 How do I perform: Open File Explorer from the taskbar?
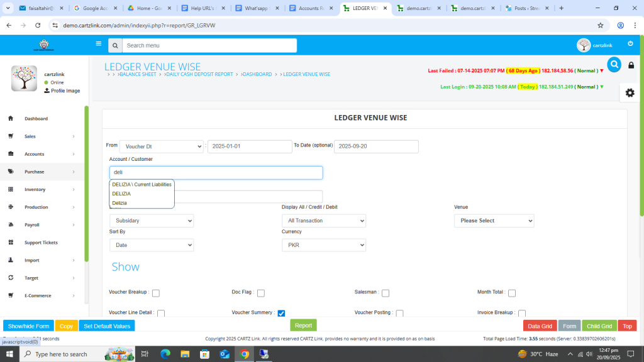point(185,354)
